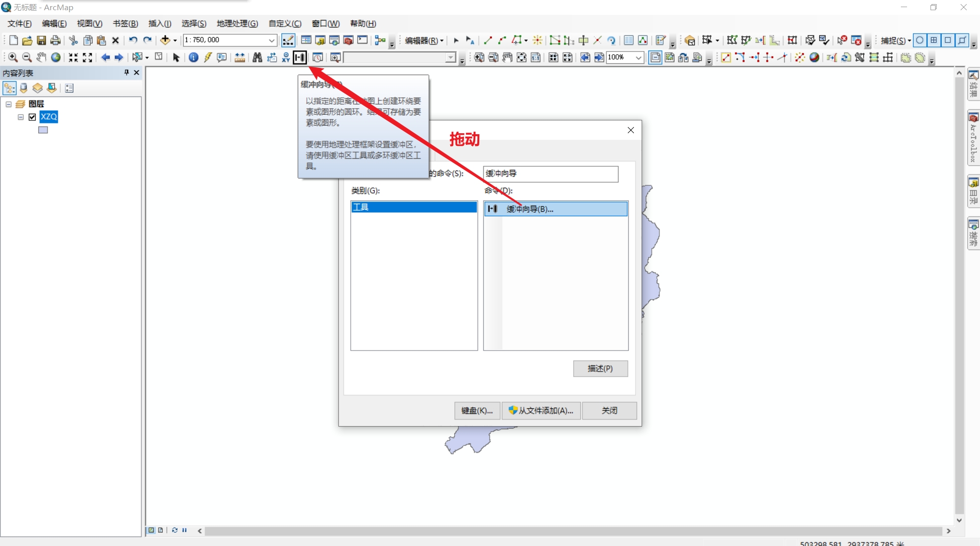Image resolution: width=980 pixels, height=546 pixels.
Task: Collapse the XZQ layer tree node
Action: [21, 117]
